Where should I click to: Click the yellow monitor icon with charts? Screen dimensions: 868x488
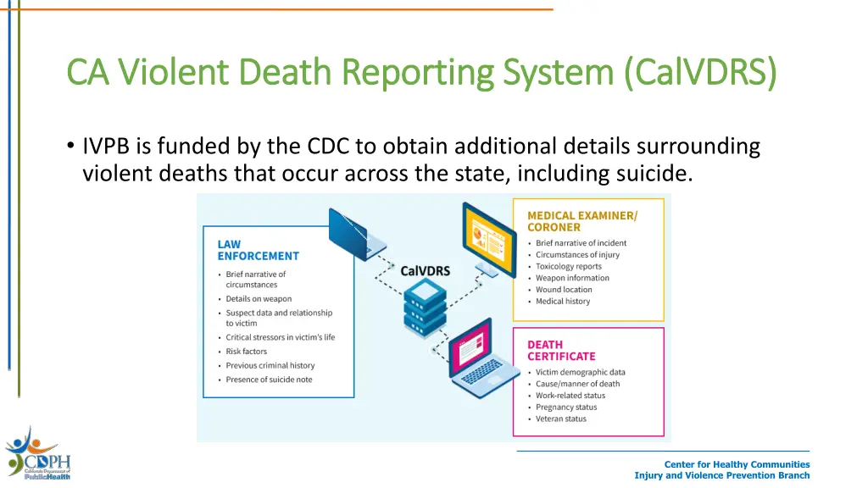(489, 240)
